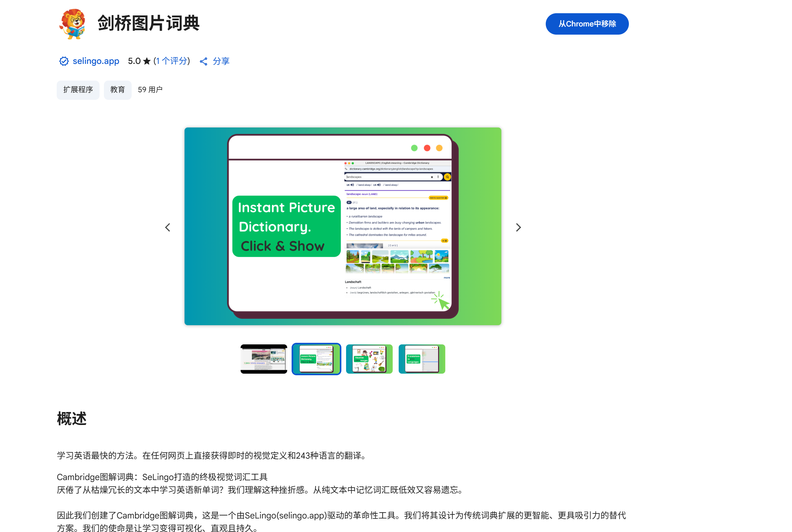Click the left carousel navigation arrow
This screenshot has width=792, height=532.
click(168, 227)
